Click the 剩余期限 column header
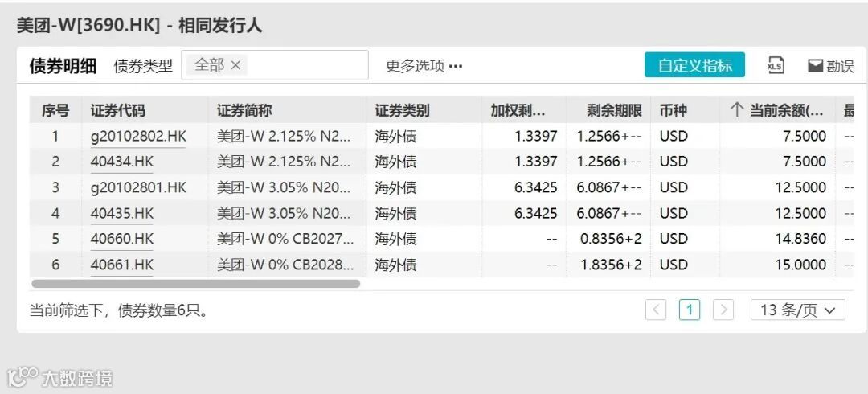 (x=608, y=110)
